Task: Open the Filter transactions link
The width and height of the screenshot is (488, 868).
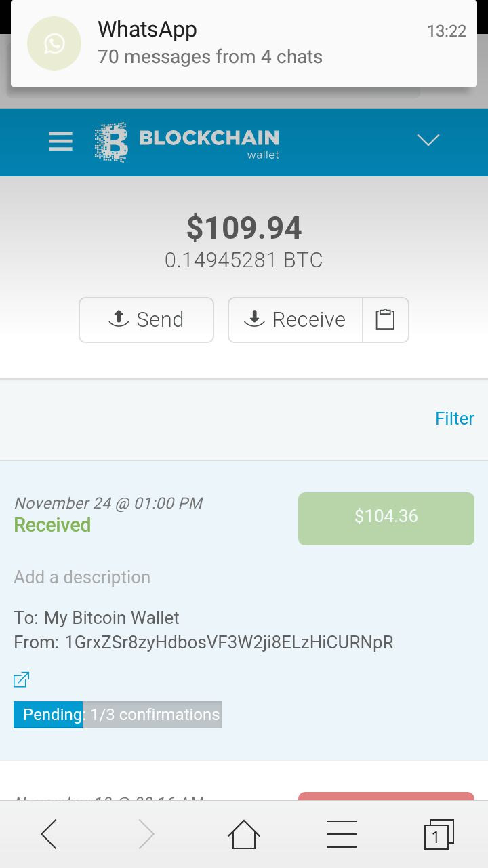Action: pos(455,418)
